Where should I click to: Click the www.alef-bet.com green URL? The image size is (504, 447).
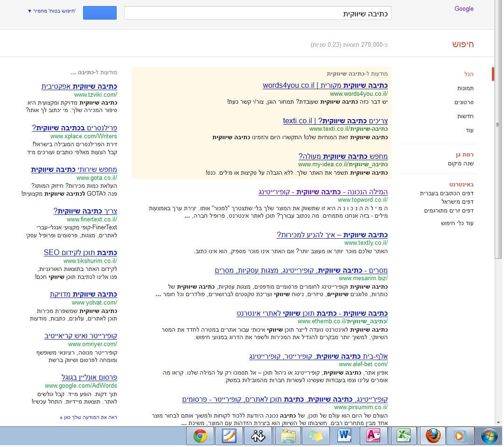pos(363,364)
